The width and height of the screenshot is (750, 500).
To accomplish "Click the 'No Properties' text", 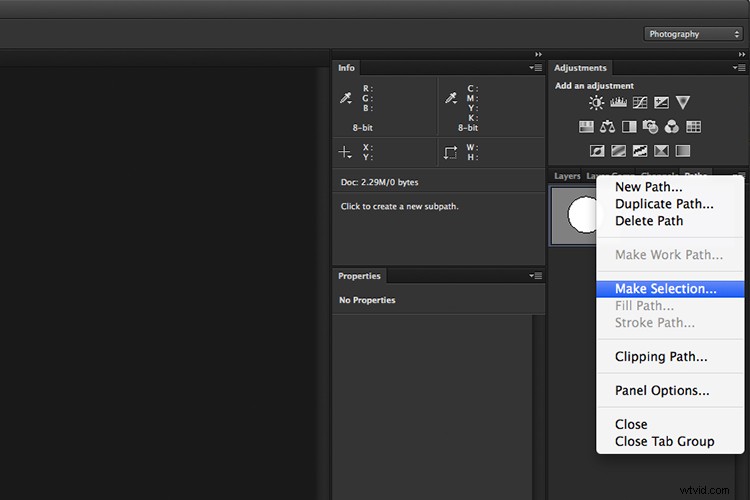I will click(367, 300).
